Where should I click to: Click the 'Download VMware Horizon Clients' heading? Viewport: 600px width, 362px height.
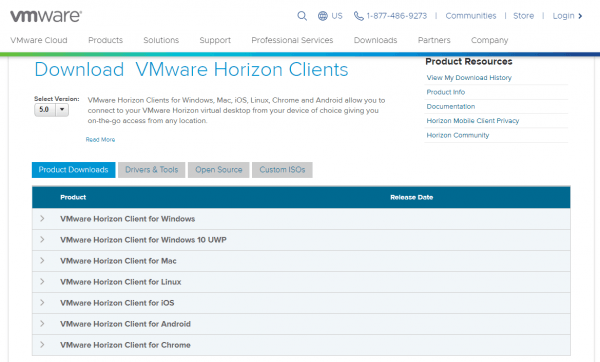click(x=191, y=70)
